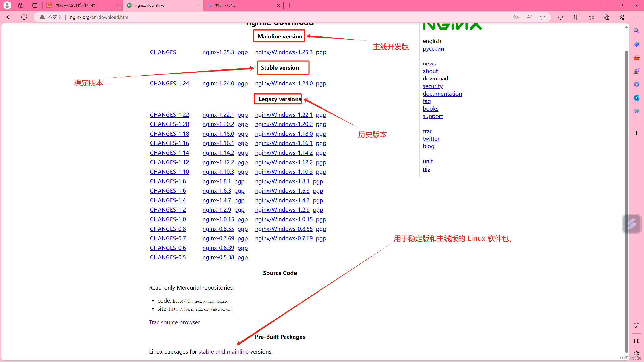
Task: Open the pgp link for nginx-0.6.39
Action: [x=242, y=248]
